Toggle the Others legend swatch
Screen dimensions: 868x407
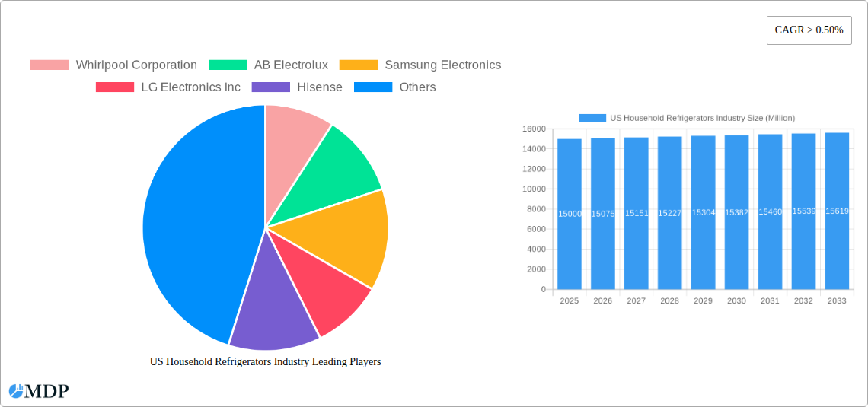tap(373, 87)
